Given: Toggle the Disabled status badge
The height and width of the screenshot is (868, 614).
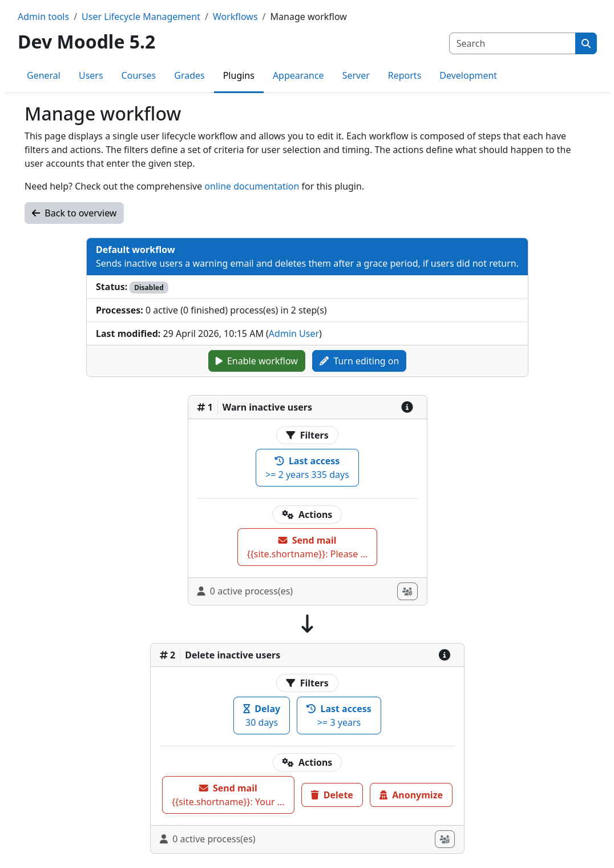Looking at the screenshot, I should [x=149, y=287].
